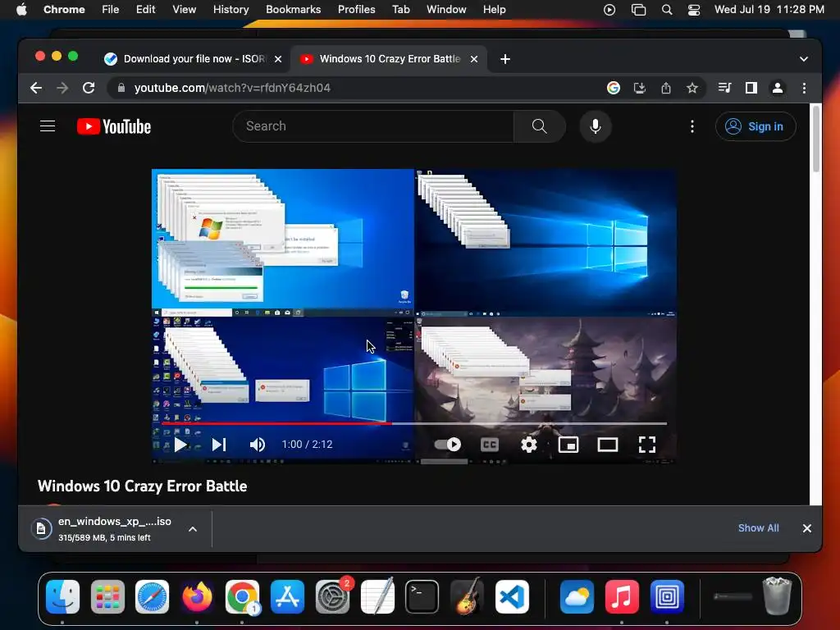Open Visual Studio Code from Dock

point(512,596)
